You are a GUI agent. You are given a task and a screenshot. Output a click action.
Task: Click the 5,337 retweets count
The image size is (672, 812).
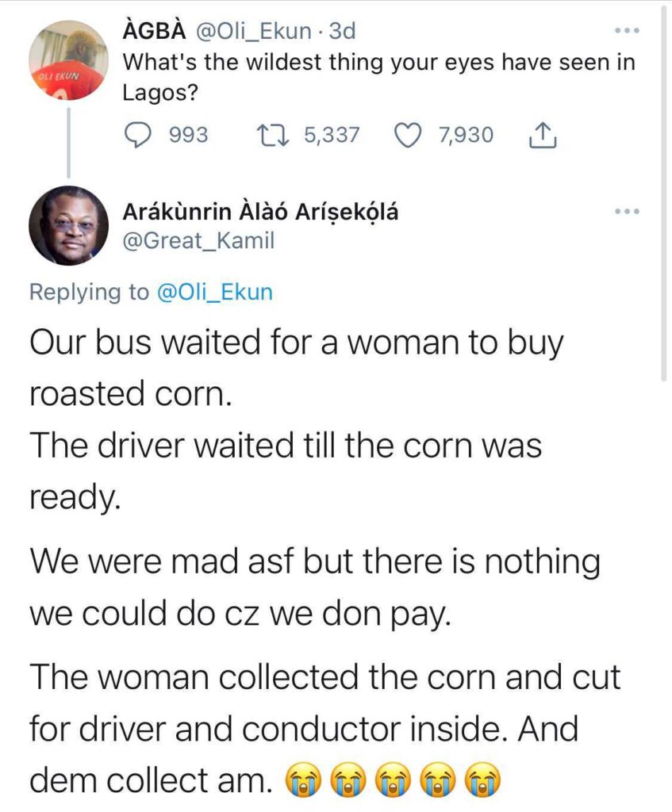[x=332, y=135]
